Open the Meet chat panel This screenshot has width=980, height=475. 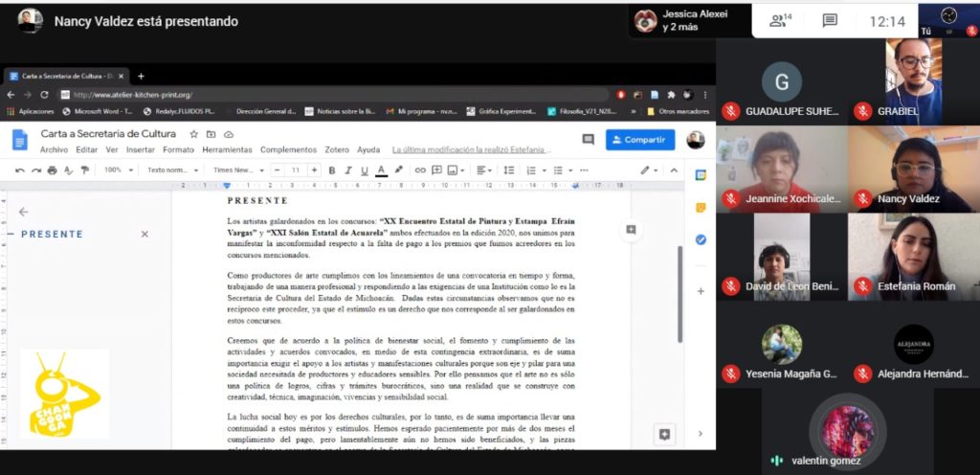point(830,21)
